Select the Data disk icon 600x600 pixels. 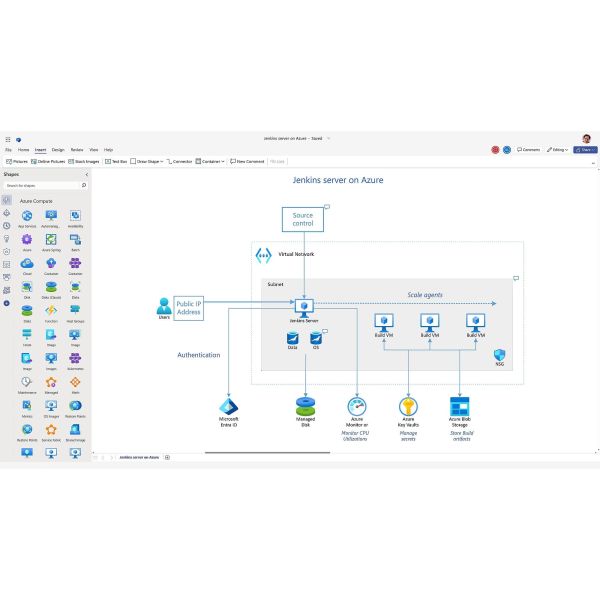point(292,338)
